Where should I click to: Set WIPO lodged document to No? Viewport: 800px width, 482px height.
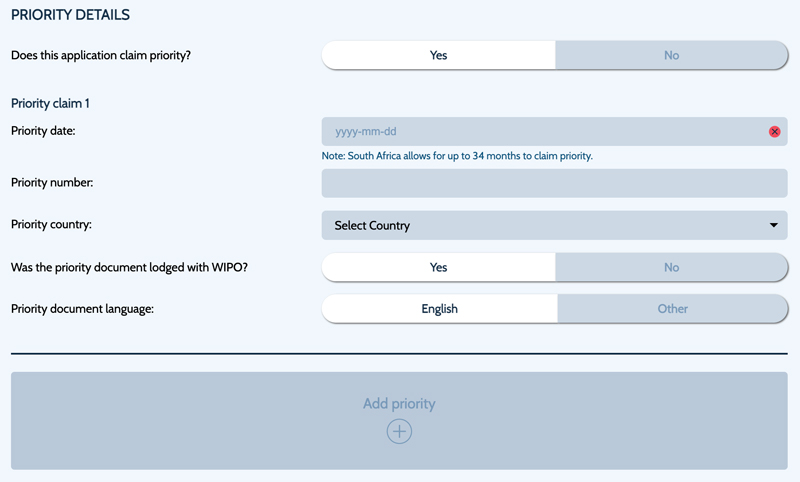671,267
